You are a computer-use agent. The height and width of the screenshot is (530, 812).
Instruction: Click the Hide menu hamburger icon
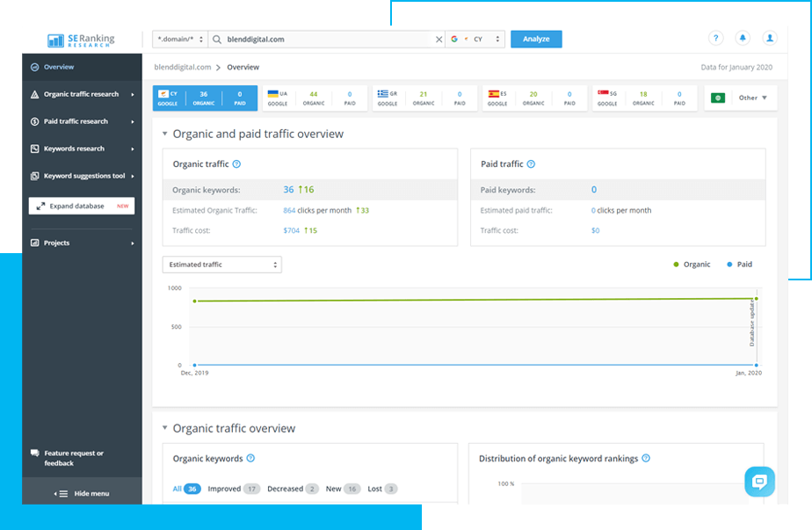pyautogui.click(x=62, y=494)
